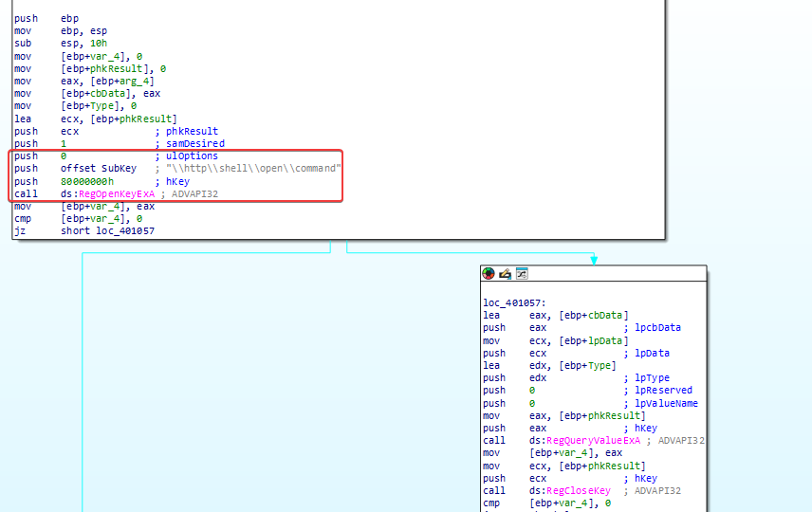Click 'lea eax, [ebp+cbData]' line
The height and width of the screenshot is (512, 812).
556,316
